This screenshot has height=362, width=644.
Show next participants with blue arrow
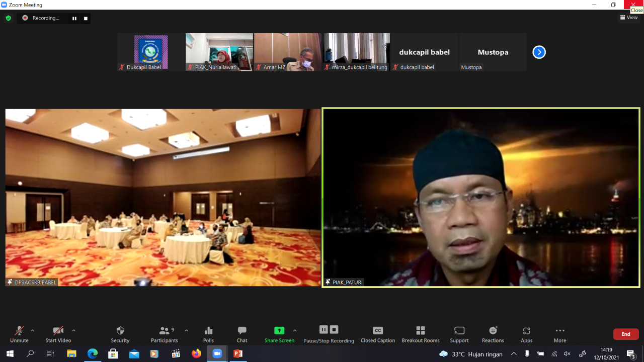tap(539, 52)
